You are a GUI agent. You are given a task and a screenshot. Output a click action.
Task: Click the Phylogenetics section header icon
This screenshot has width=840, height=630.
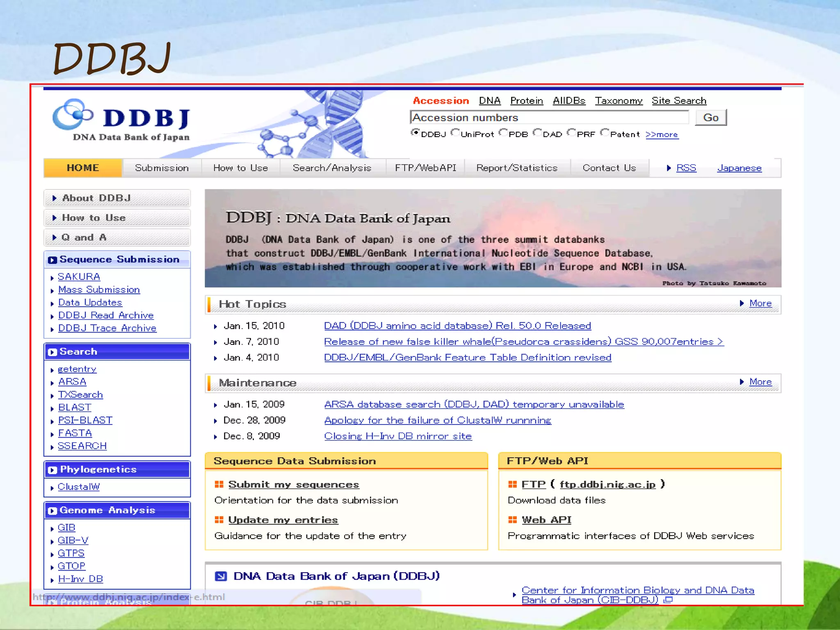52,470
